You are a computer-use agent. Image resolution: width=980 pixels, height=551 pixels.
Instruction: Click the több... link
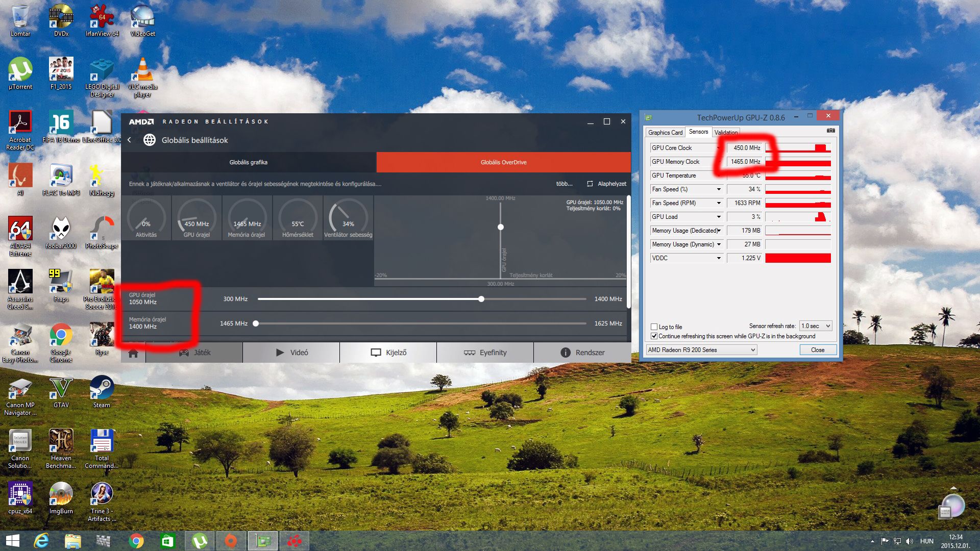[x=564, y=184]
